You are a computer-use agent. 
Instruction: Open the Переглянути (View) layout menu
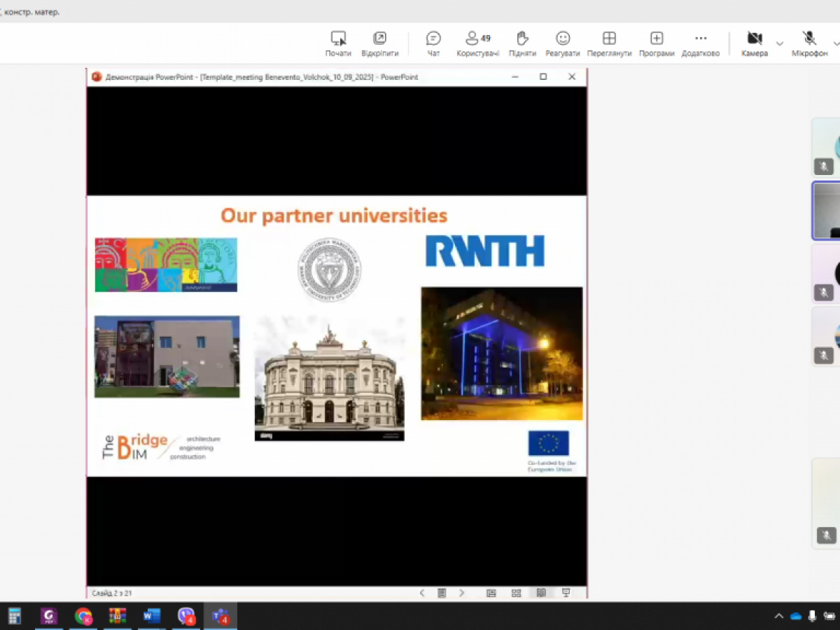pos(609,43)
